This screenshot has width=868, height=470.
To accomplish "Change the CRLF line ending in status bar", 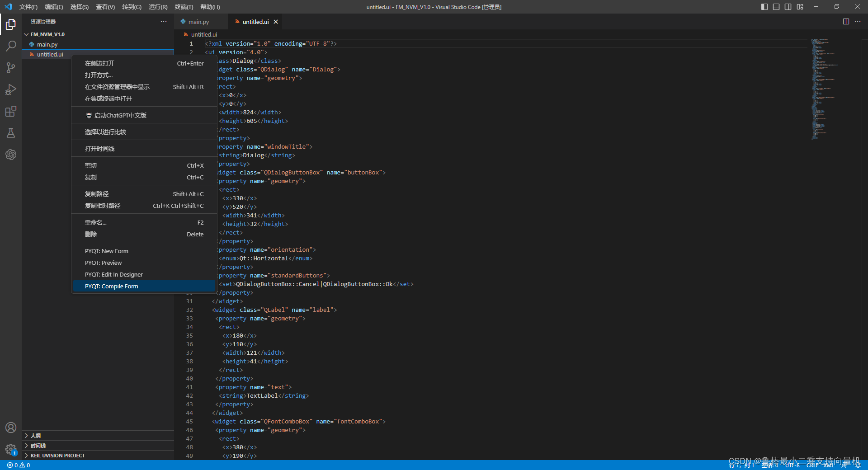I will (x=812, y=465).
